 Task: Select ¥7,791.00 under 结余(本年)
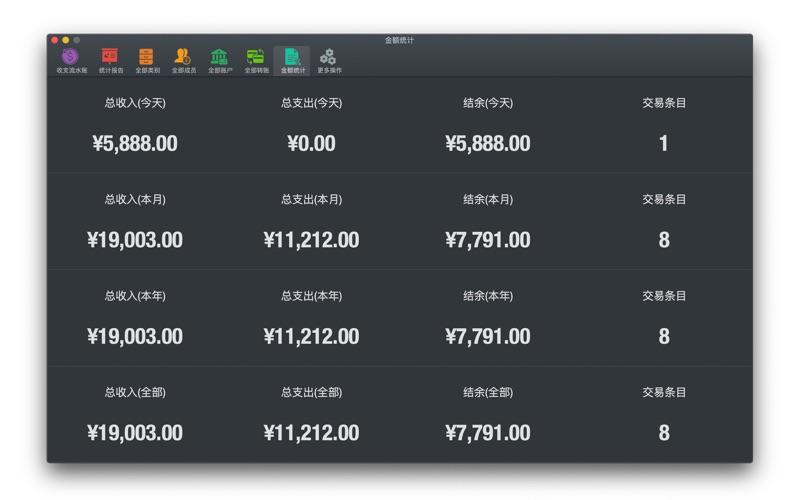[x=488, y=336]
